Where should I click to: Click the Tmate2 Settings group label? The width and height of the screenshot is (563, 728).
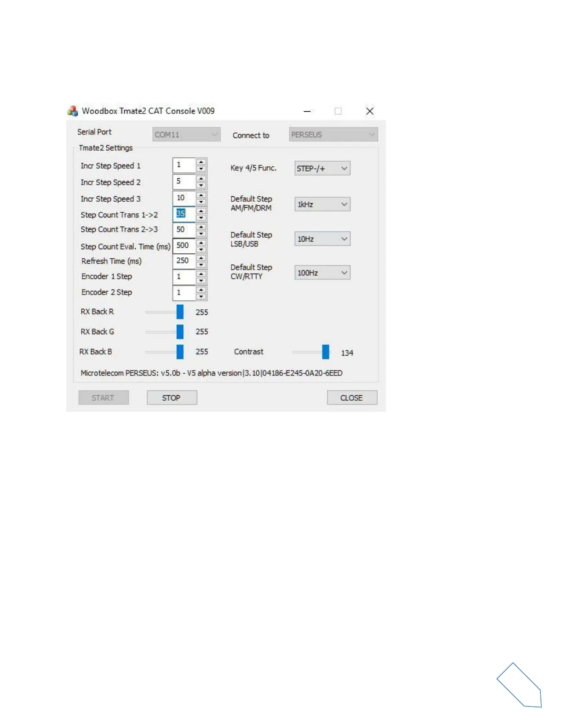(105, 148)
